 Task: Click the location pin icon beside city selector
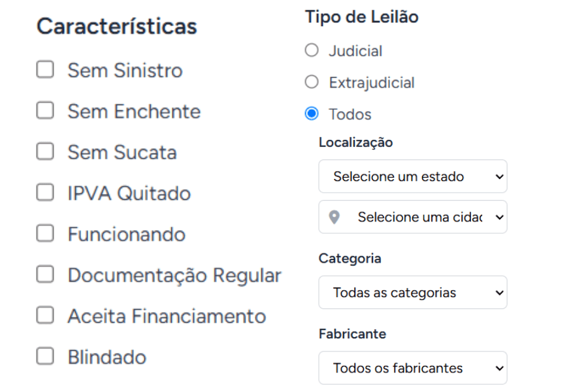point(335,217)
